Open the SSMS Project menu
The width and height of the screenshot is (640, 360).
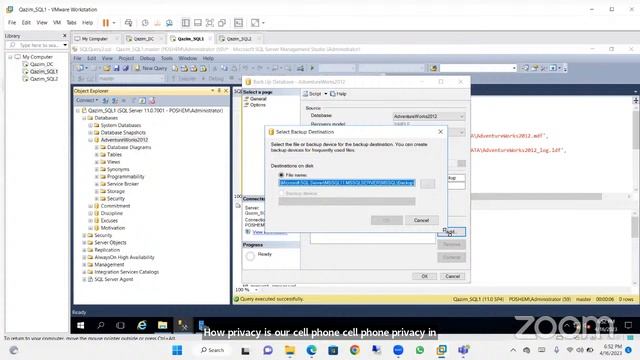tap(126, 58)
